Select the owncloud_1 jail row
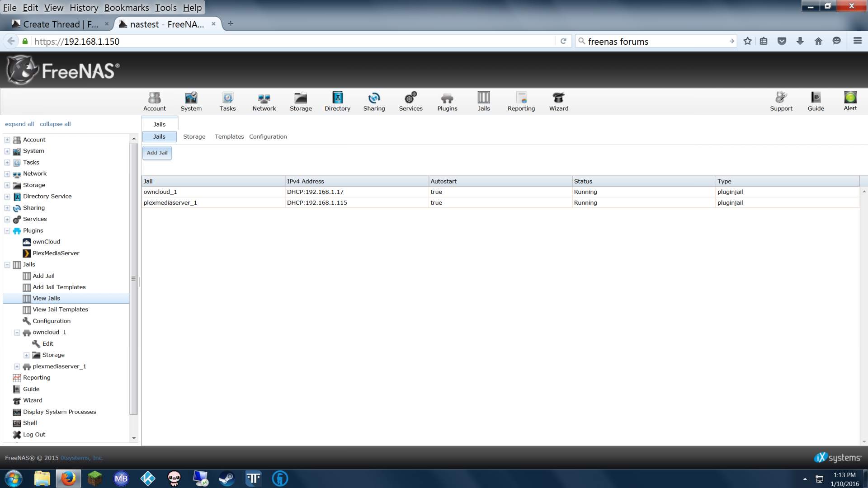Image resolution: width=868 pixels, height=488 pixels. [500, 192]
